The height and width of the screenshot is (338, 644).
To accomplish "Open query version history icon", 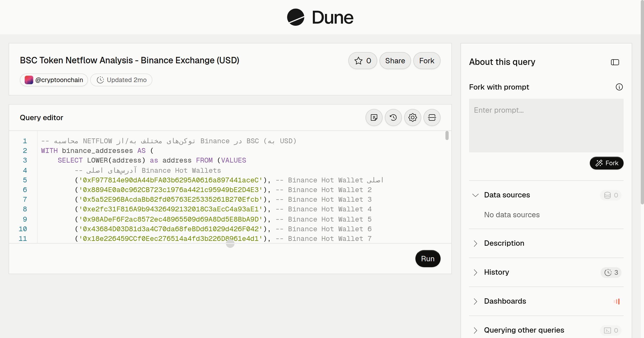I will point(393,117).
